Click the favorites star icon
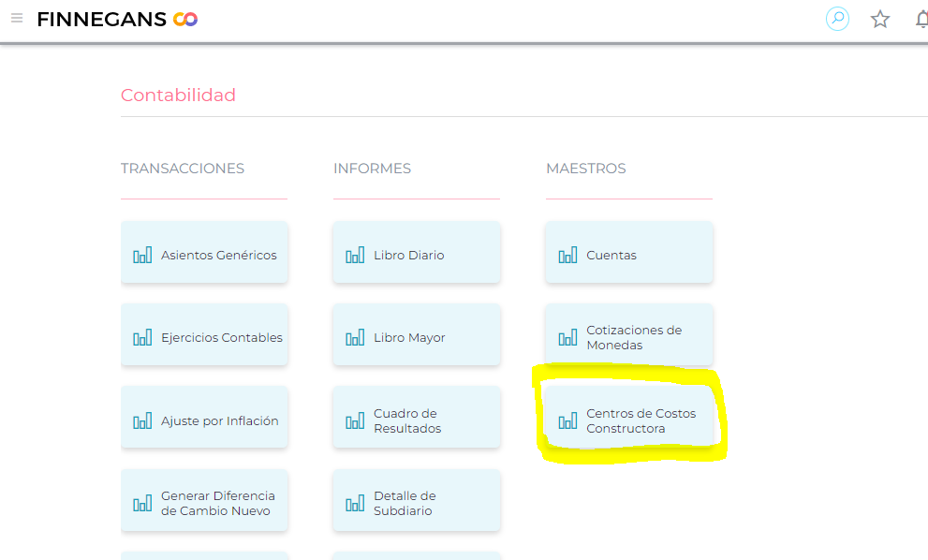Viewport: 928px width, 560px height. pyautogui.click(x=880, y=19)
